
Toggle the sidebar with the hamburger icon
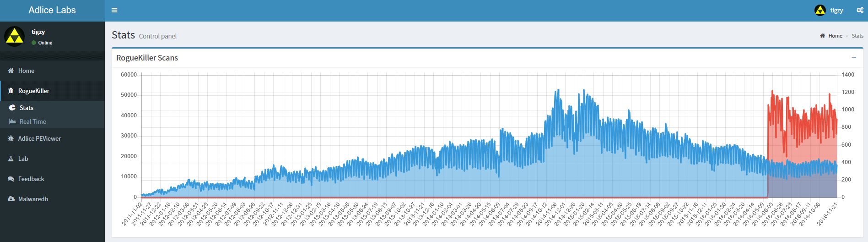(114, 10)
